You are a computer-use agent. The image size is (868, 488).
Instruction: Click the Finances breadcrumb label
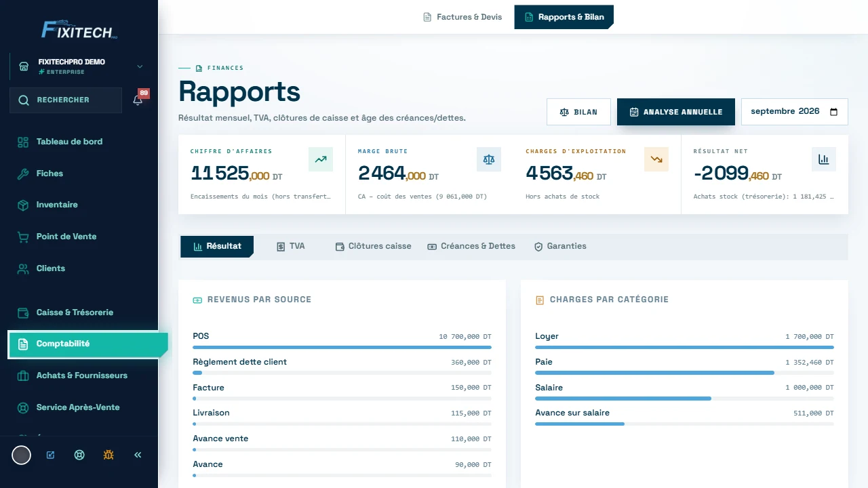point(225,68)
